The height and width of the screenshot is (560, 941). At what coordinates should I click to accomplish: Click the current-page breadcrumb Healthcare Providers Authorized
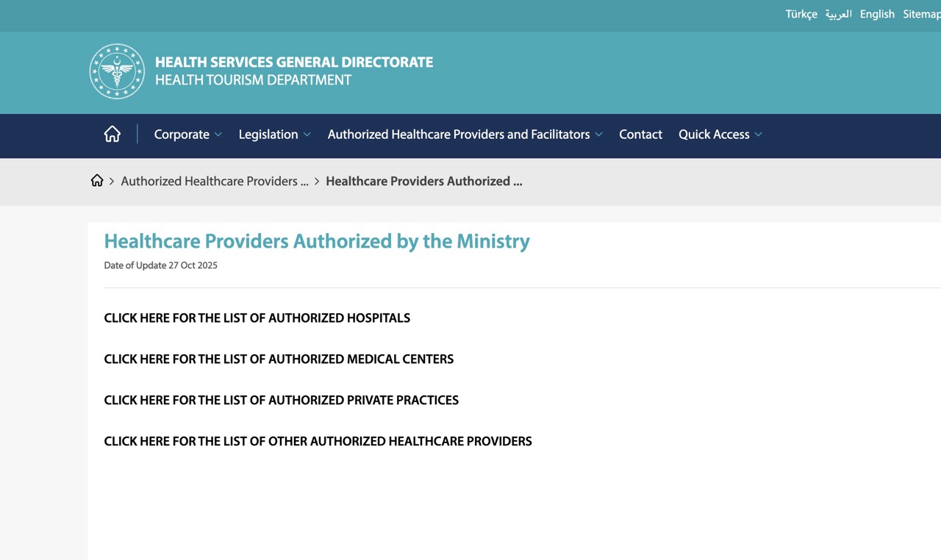[x=423, y=181]
